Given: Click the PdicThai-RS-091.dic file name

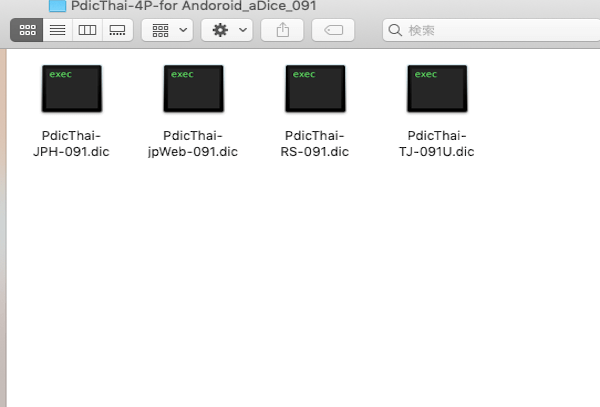Looking at the screenshot, I should tap(315, 144).
